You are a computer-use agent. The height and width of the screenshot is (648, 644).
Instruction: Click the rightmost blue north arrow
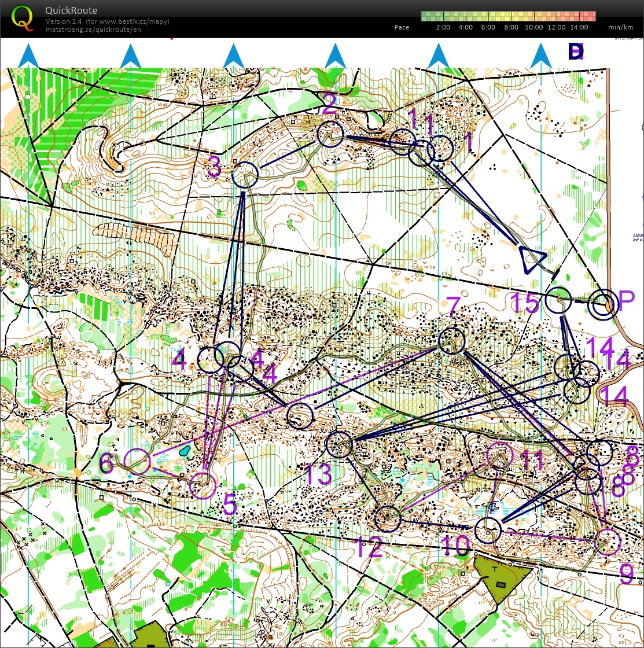(540, 56)
